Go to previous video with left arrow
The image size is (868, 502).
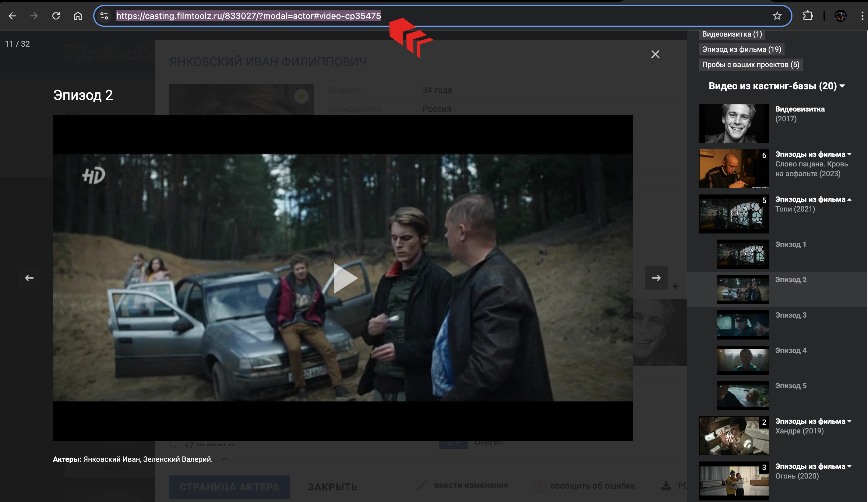29,278
